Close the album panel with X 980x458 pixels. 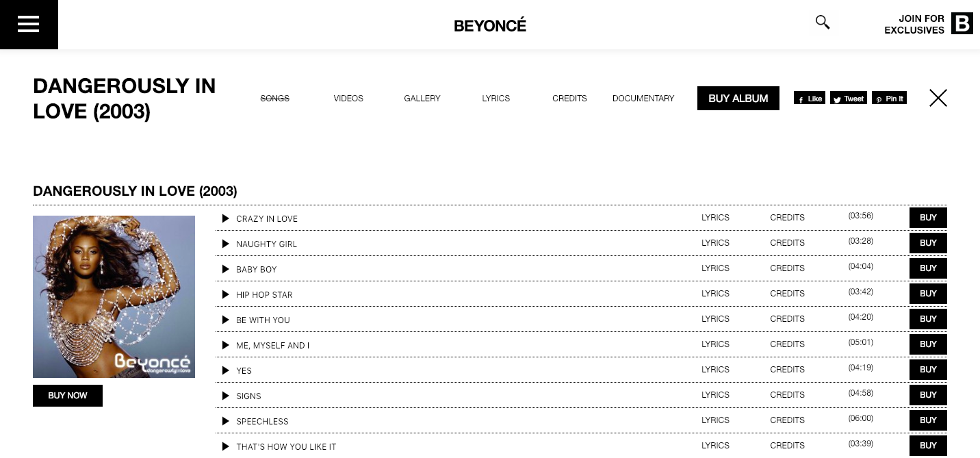point(938,98)
